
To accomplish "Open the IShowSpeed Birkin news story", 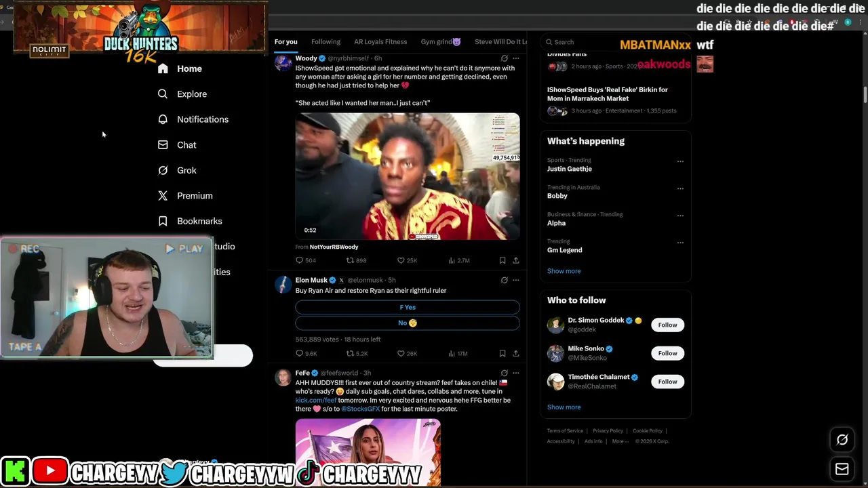I will pyautogui.click(x=607, y=94).
